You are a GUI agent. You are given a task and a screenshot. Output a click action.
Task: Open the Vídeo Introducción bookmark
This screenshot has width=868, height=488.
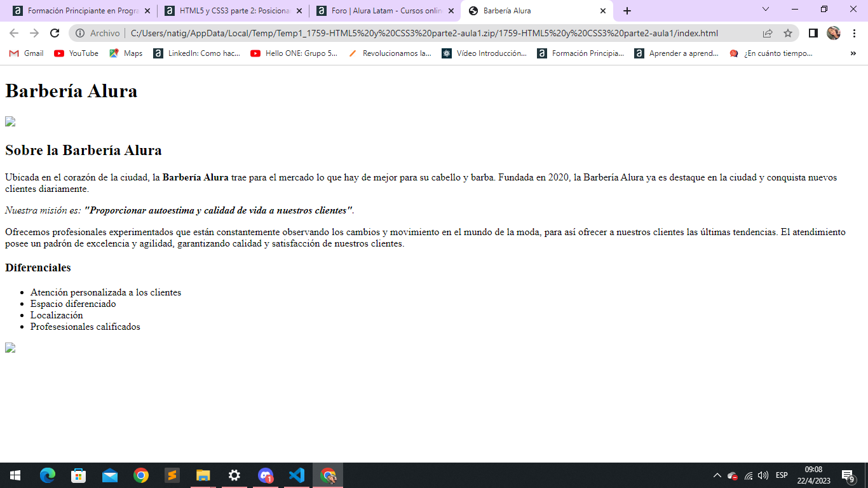click(x=484, y=53)
